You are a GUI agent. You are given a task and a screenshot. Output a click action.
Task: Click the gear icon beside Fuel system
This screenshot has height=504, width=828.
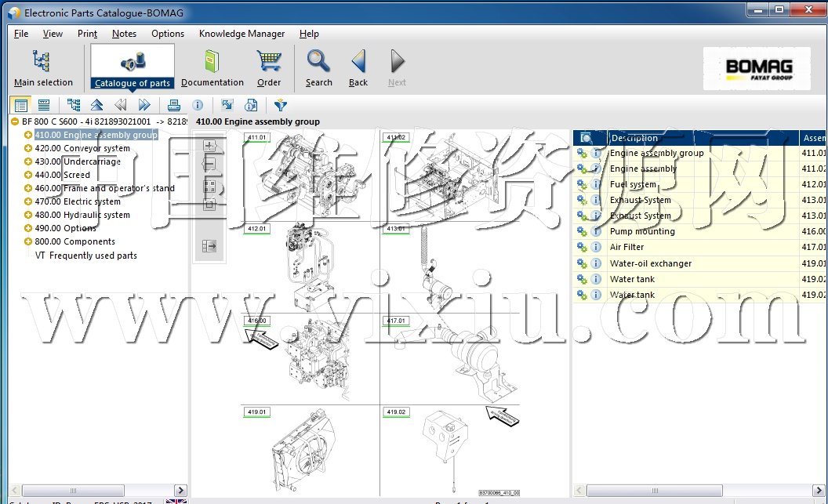pyautogui.click(x=582, y=185)
